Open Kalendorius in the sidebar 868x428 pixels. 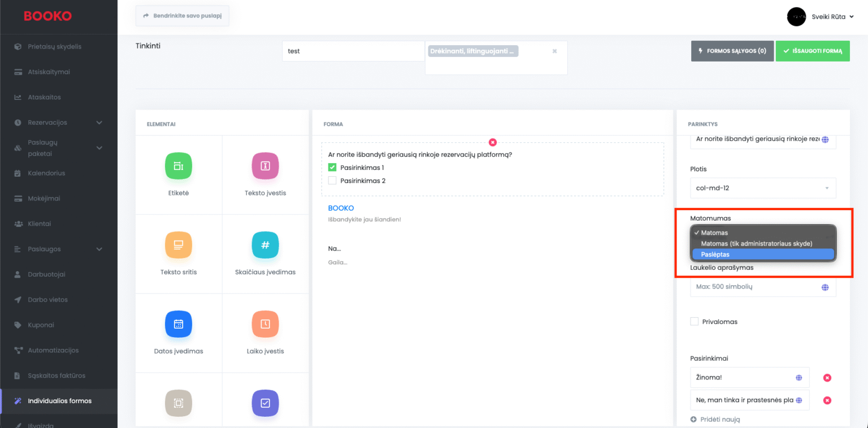[46, 173]
